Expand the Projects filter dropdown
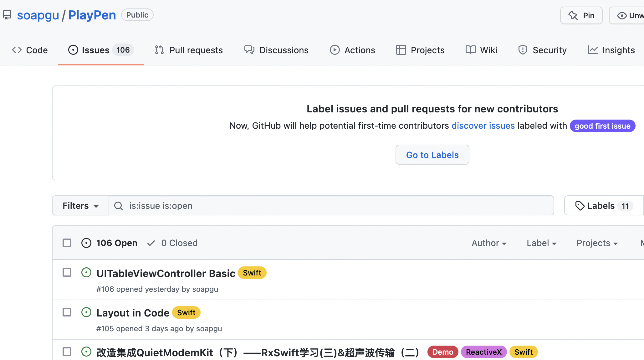Viewport: 644px width, 360px height. click(x=597, y=243)
